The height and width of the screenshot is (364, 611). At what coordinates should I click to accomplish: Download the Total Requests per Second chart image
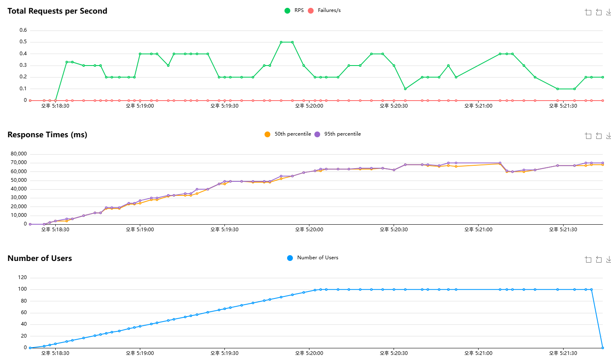coord(609,12)
